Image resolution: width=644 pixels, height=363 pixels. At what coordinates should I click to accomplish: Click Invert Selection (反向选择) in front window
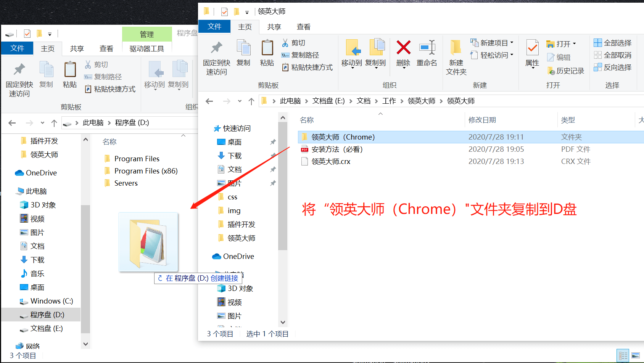(x=613, y=67)
